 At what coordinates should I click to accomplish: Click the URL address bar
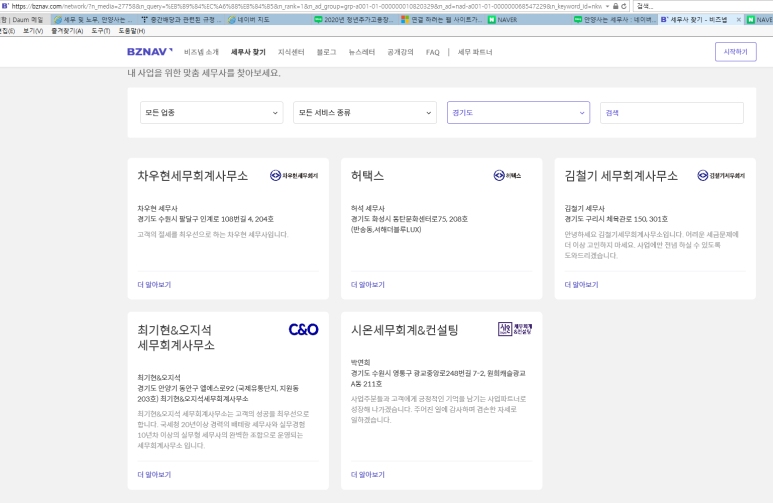[307, 6]
